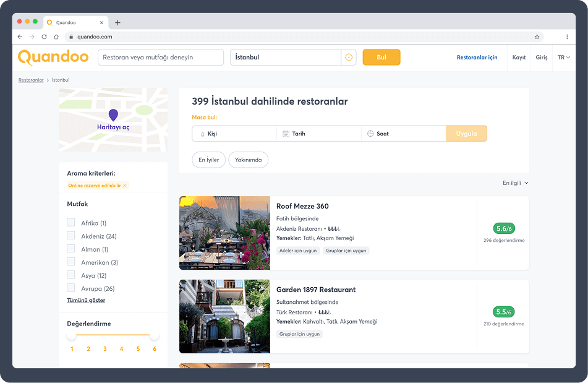Open the TR language dropdown
Image resolution: width=588 pixels, height=383 pixels.
[563, 58]
